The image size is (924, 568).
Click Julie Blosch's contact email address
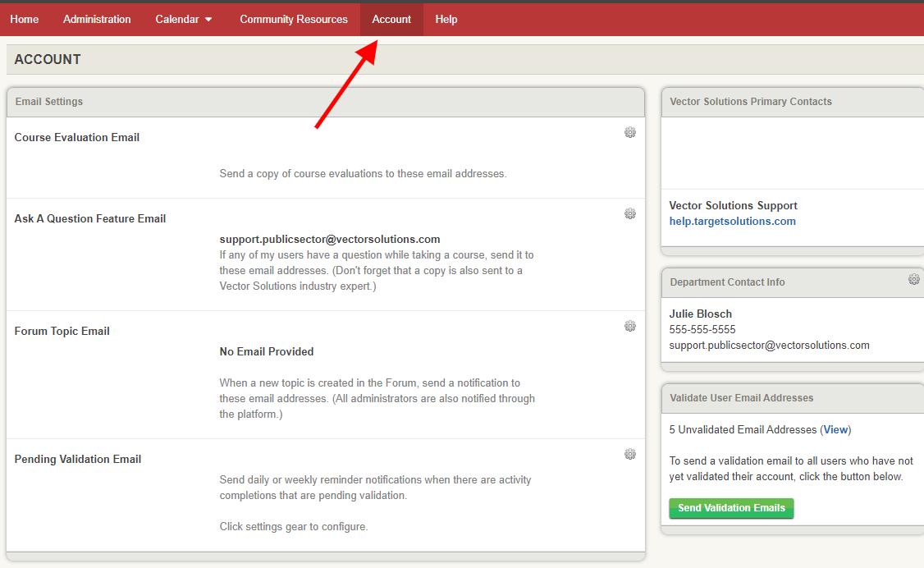(769, 346)
